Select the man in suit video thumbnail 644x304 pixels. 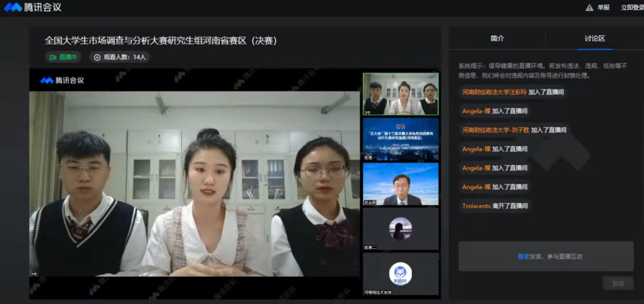400,184
